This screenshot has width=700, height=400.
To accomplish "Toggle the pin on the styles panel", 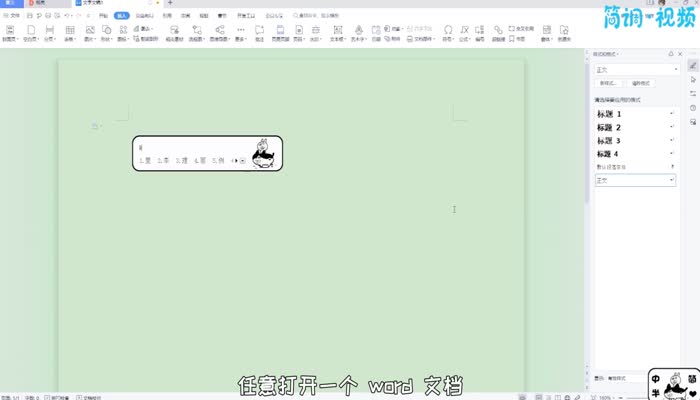I will pyautogui.click(x=669, y=53).
